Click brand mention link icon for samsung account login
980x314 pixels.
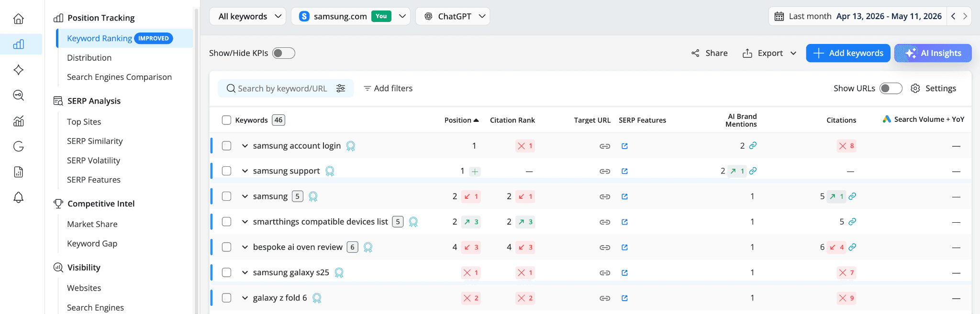tap(753, 145)
